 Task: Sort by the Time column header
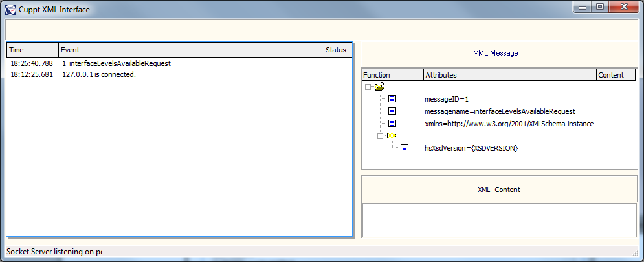pos(32,50)
